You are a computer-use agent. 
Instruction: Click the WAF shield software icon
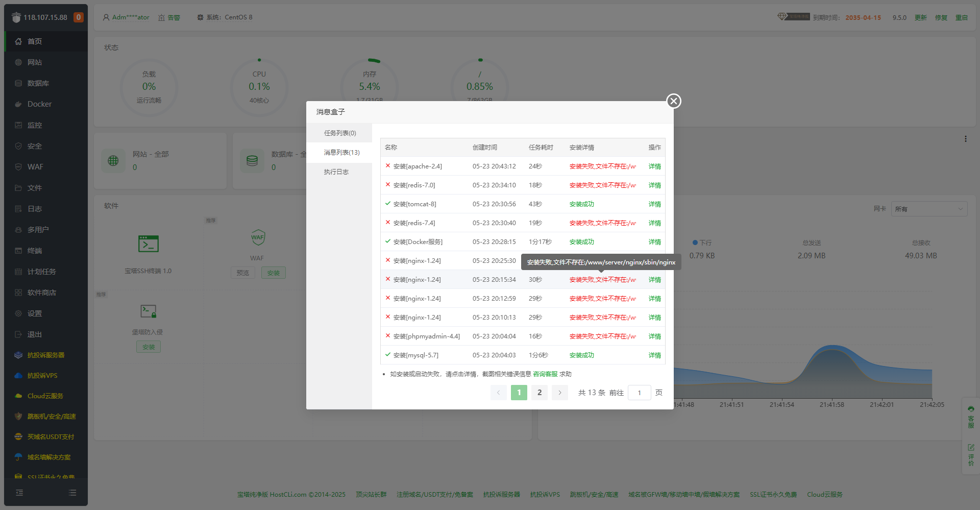pos(258,237)
